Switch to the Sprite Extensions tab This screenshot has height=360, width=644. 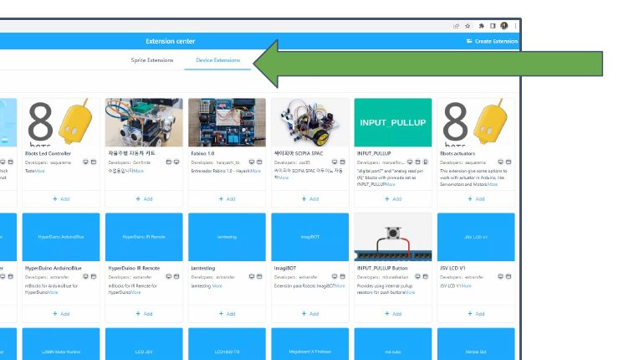pos(152,60)
